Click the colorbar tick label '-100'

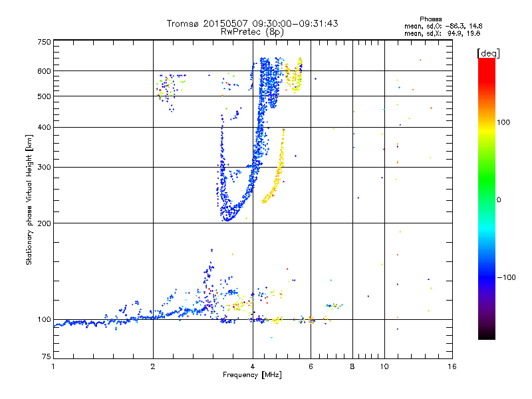pos(506,277)
